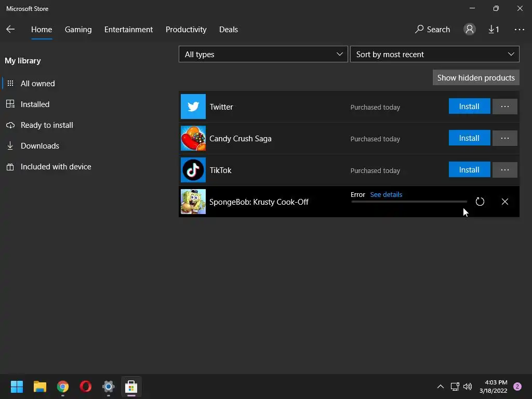Image resolution: width=532 pixels, height=399 pixels.
Task: Install the TikTok app
Action: click(469, 170)
